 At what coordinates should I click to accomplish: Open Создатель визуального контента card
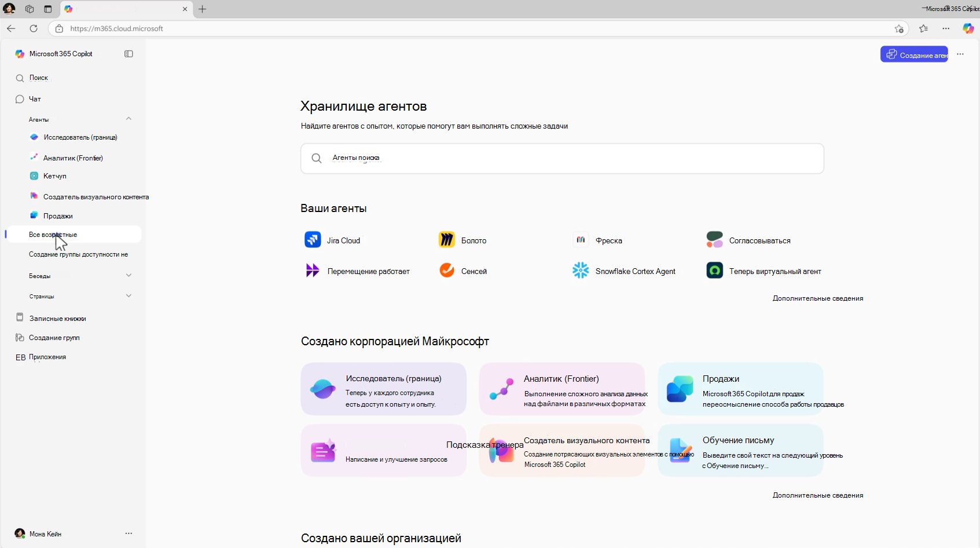[562, 450]
